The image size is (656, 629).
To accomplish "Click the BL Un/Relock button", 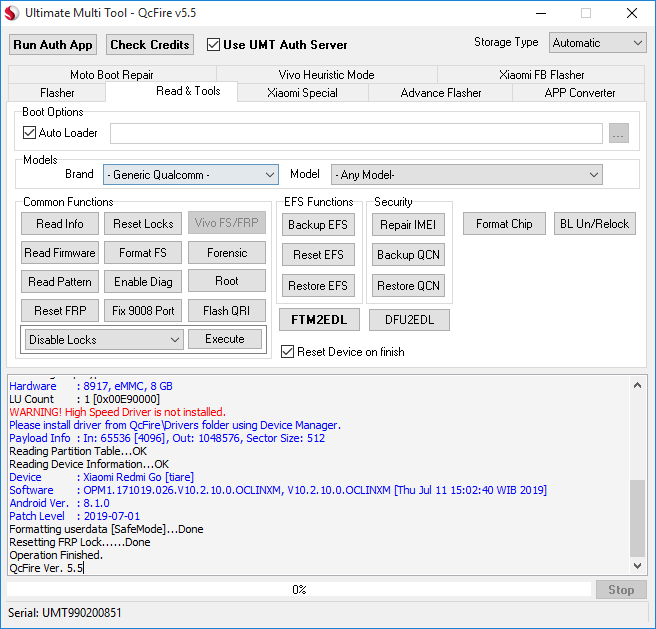I will [594, 223].
